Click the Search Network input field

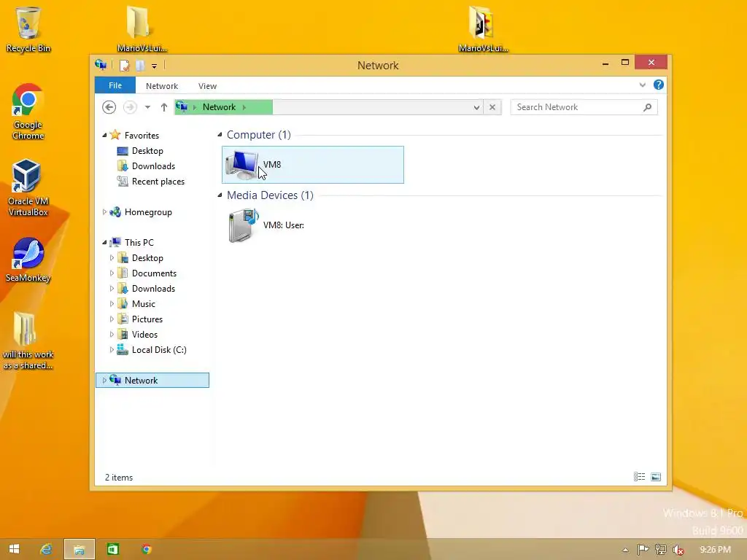577,107
